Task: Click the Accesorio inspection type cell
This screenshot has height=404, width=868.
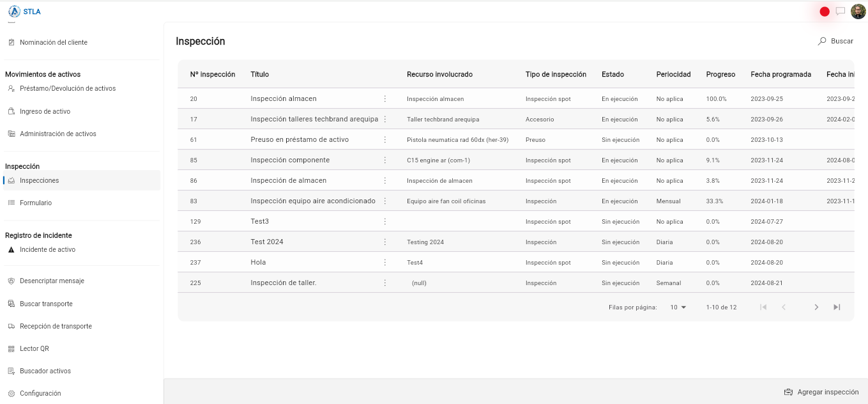Action: coord(540,119)
